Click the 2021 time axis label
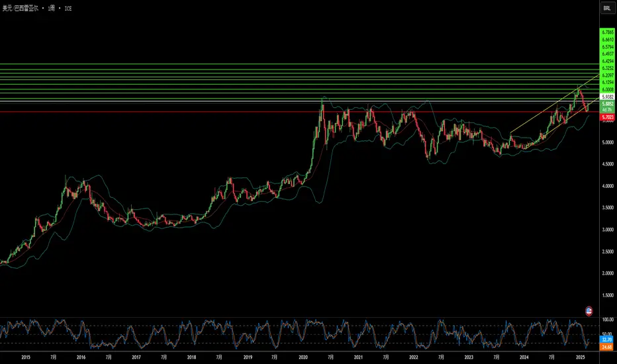This screenshot has height=364, width=617. (x=358, y=357)
